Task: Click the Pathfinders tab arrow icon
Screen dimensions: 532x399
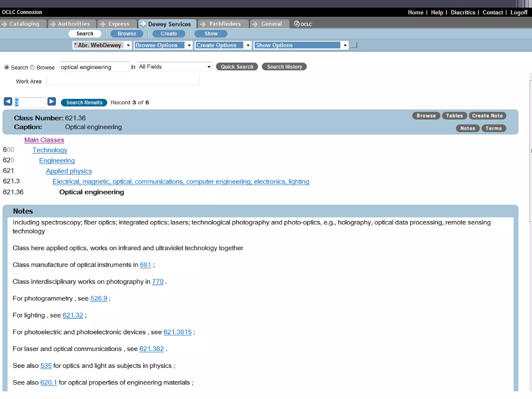Action: tap(203, 24)
